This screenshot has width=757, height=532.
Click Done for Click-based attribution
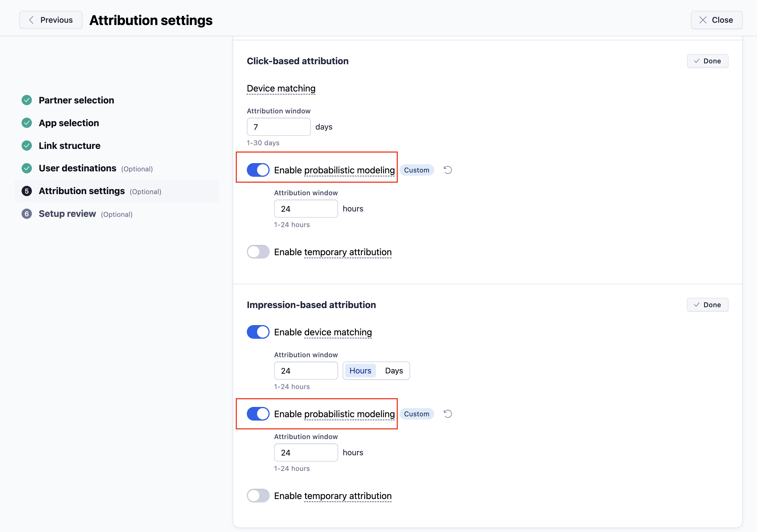pyautogui.click(x=707, y=61)
